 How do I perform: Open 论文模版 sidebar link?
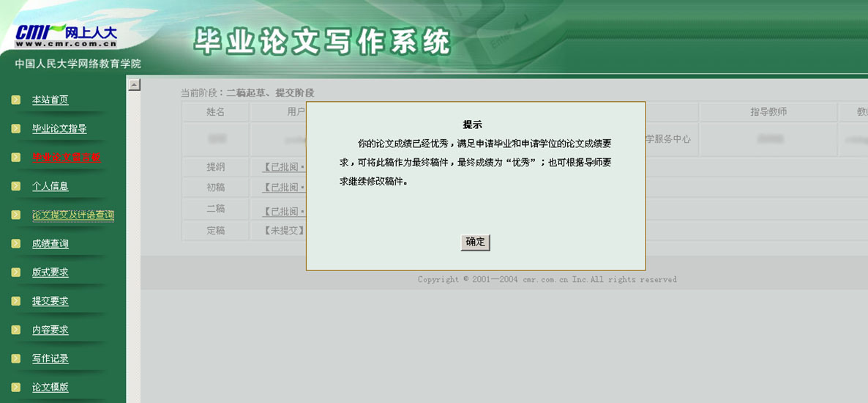coord(50,388)
